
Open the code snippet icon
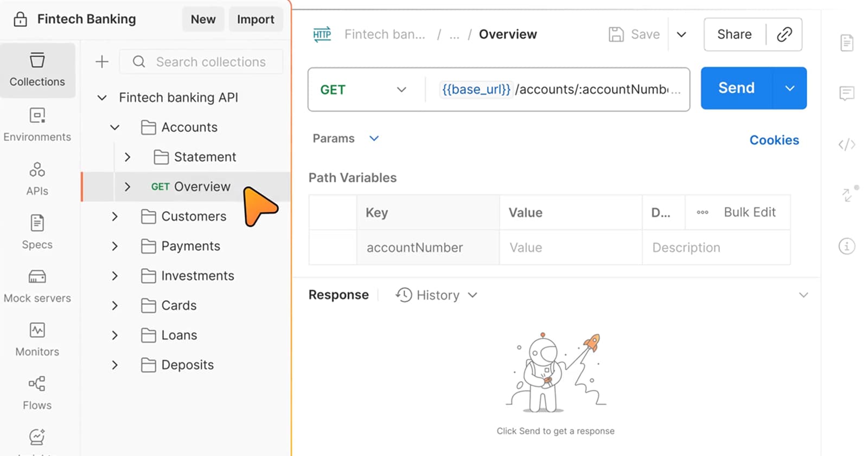click(x=847, y=144)
